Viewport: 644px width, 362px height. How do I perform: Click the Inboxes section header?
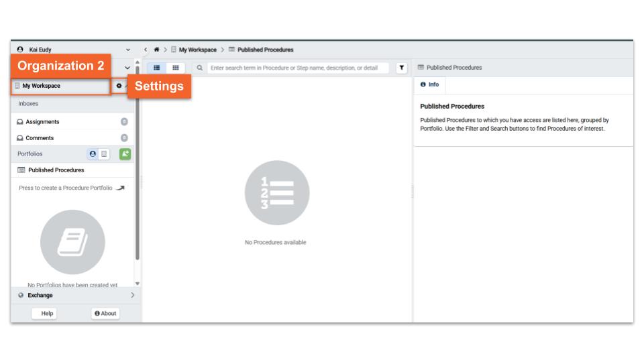[x=28, y=104]
